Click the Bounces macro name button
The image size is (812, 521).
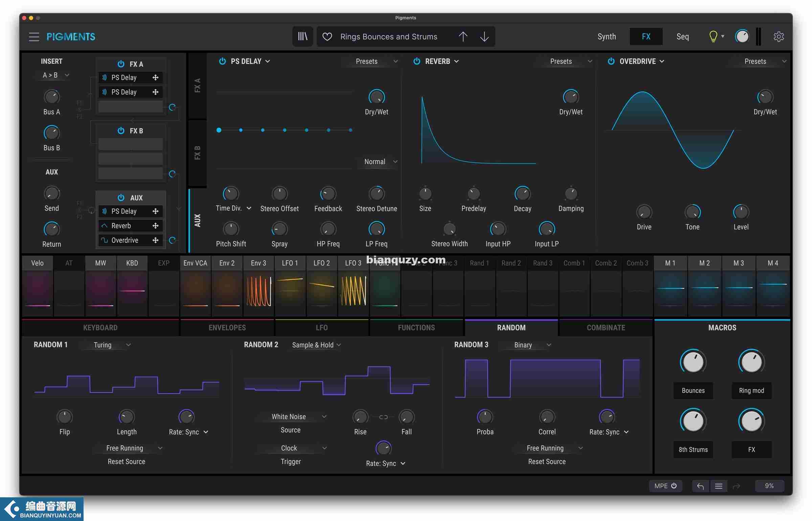(693, 391)
